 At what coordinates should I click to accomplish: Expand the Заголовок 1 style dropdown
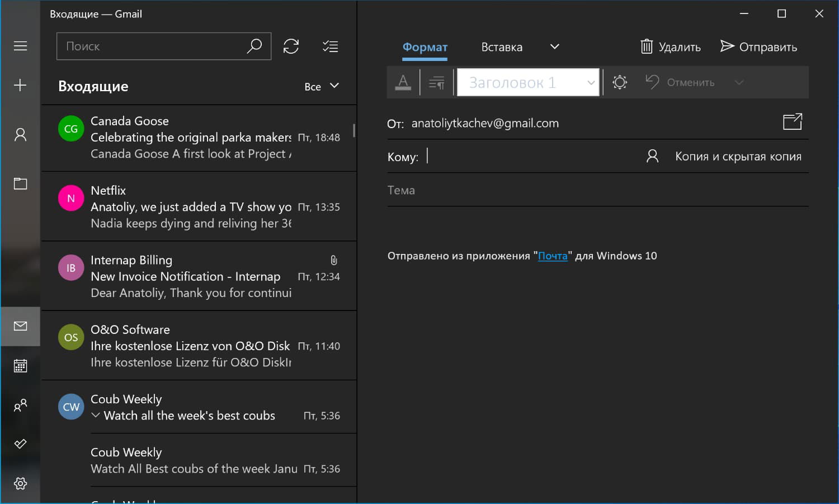point(591,83)
